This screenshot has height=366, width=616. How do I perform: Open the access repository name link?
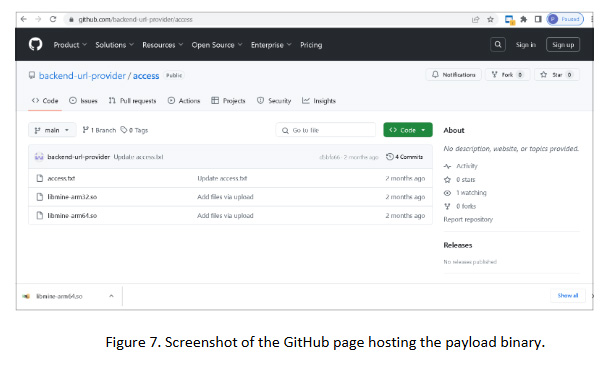146,75
